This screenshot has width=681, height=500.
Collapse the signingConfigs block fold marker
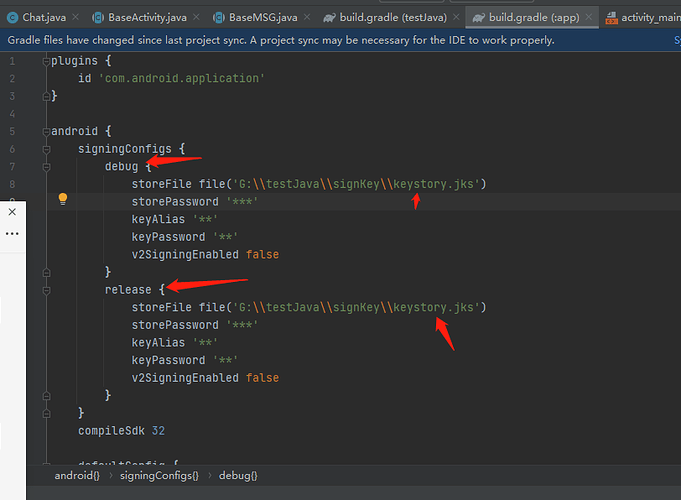coord(46,149)
